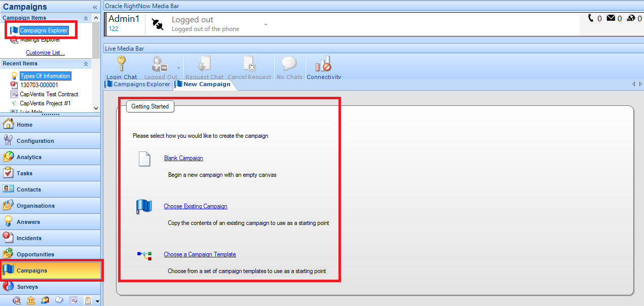The height and width of the screenshot is (306, 644).
Task: Click the cloud shortcut icon
Action: point(59,300)
